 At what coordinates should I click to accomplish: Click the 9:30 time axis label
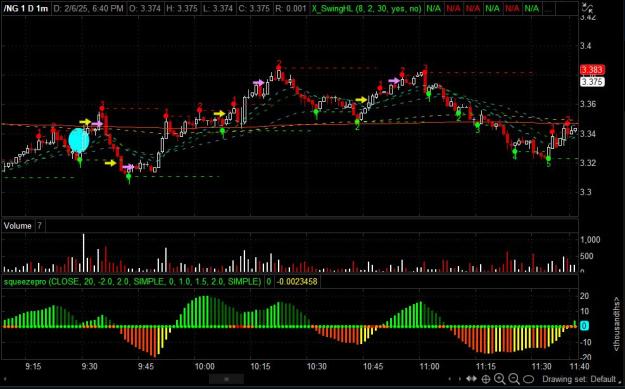[x=90, y=367]
